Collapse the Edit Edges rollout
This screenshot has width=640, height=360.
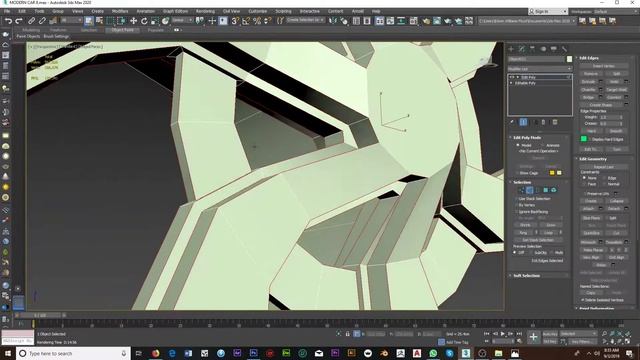[589, 58]
